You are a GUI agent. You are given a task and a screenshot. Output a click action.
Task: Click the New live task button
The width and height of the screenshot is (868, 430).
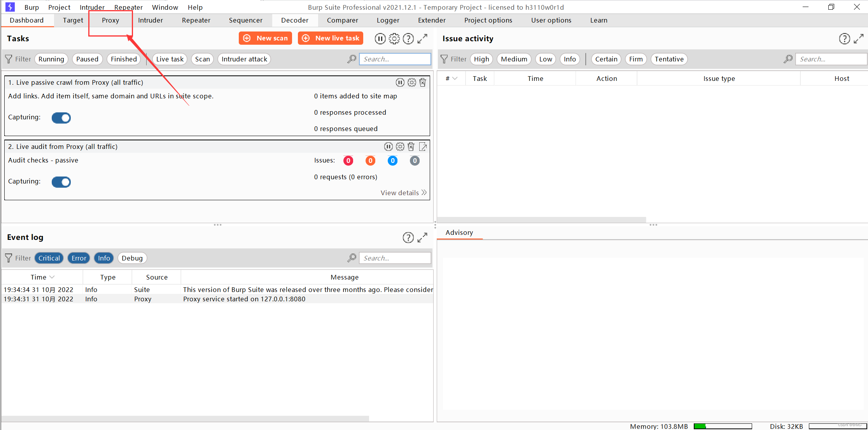coord(331,38)
